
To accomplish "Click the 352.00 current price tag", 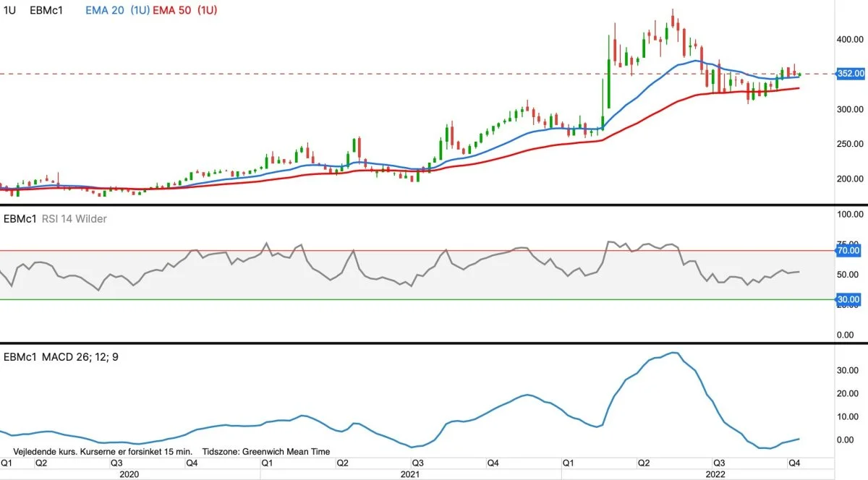I will point(850,74).
